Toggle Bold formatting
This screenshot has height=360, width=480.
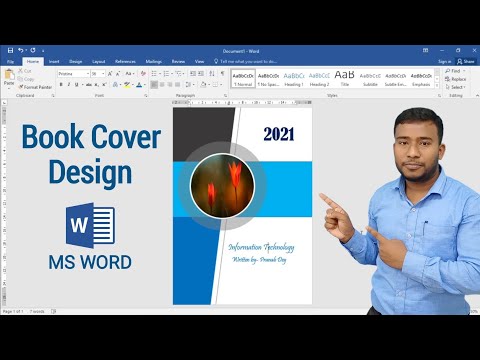[x=61, y=85]
